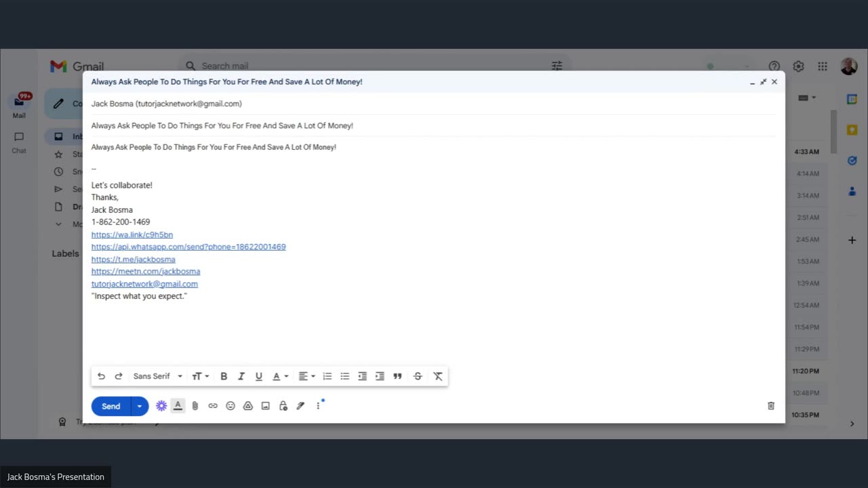Open the text size dropdown
This screenshot has width=868, height=488.
pos(200,376)
